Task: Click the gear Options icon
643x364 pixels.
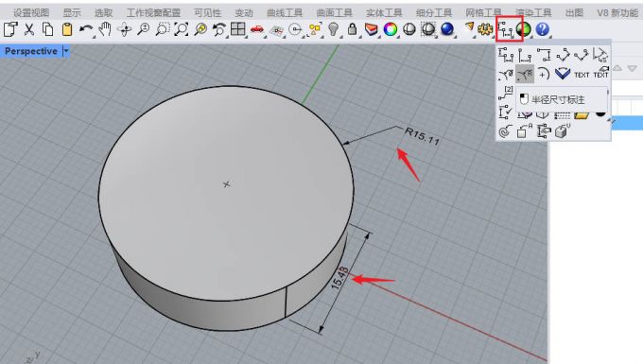Action: pos(486,29)
